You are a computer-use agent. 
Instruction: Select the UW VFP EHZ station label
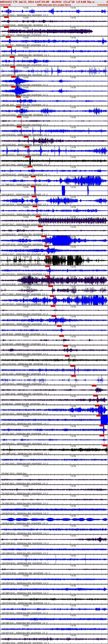click(25, 633)
